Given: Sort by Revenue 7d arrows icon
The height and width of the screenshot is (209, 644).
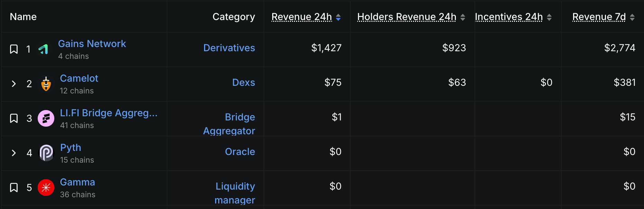Looking at the screenshot, I should [x=632, y=17].
